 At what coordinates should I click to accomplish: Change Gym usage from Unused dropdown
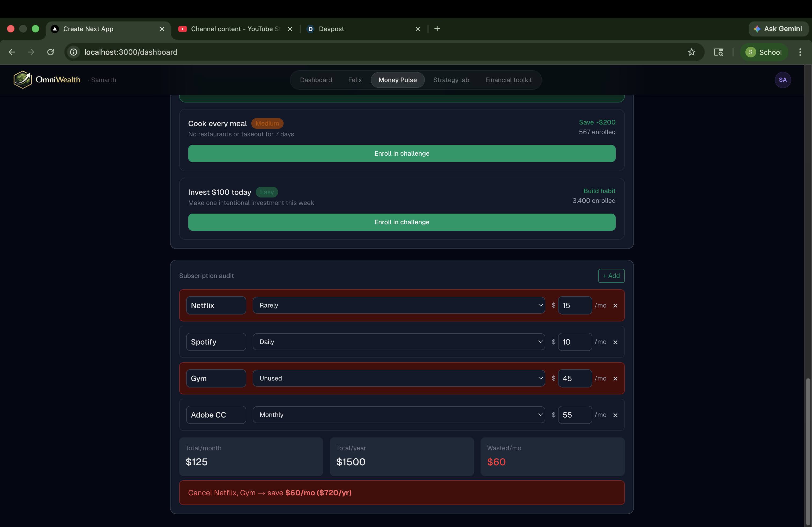398,378
